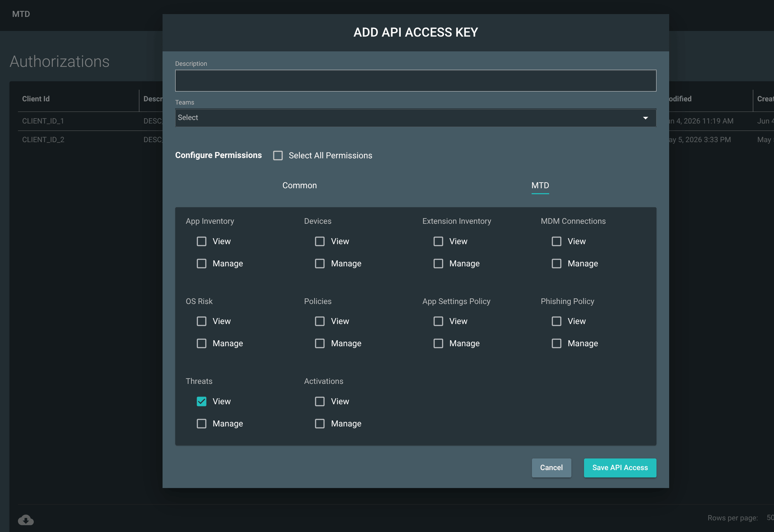Enable Phishing Policy View permission
This screenshot has height=532, width=774.
pyautogui.click(x=557, y=321)
